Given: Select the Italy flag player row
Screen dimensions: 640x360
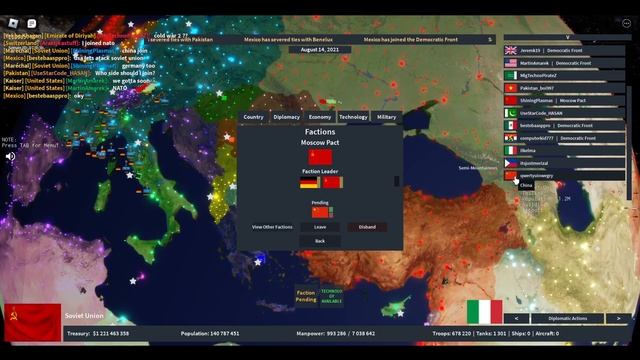Looking at the screenshot, I should (x=564, y=151).
